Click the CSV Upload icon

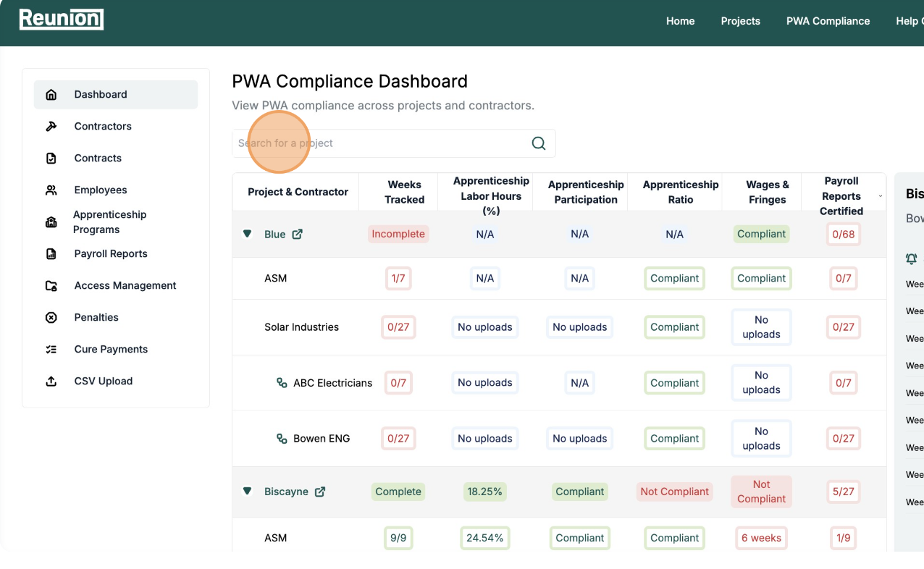[51, 382]
